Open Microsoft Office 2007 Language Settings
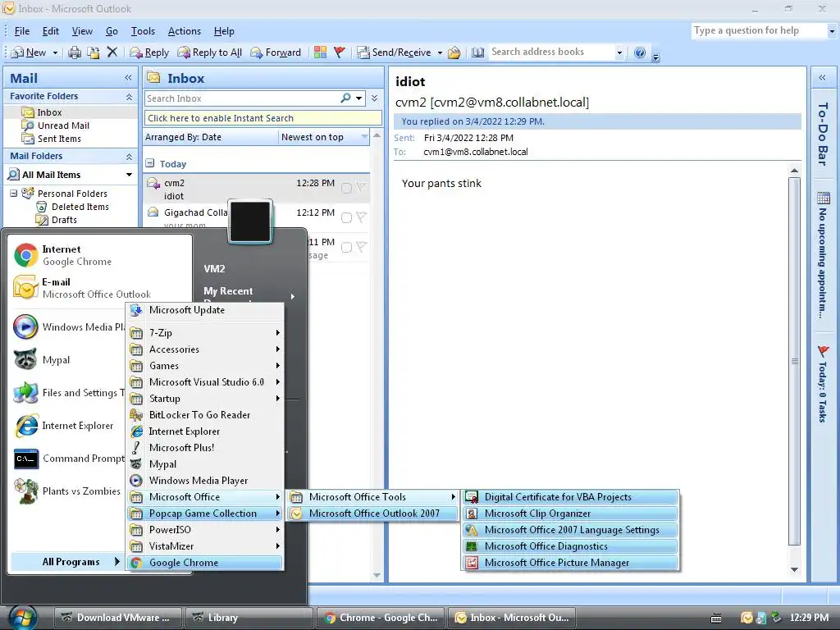This screenshot has width=840, height=630. tap(571, 530)
